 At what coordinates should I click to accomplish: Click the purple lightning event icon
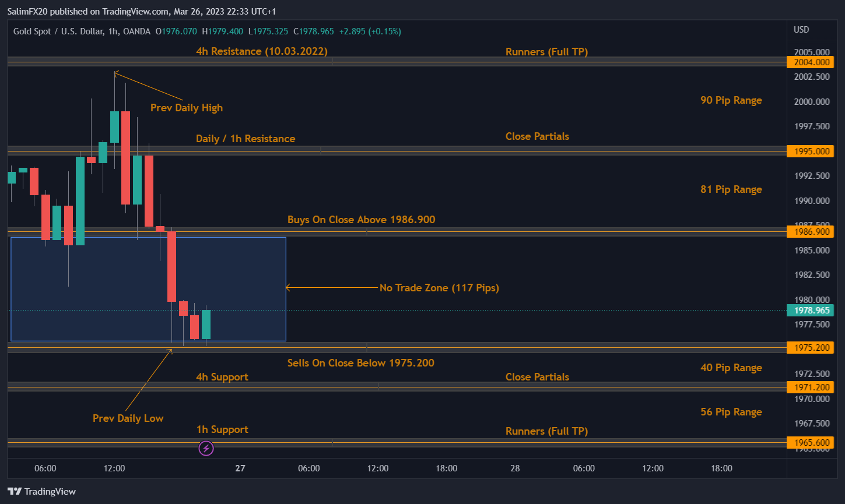click(x=206, y=448)
